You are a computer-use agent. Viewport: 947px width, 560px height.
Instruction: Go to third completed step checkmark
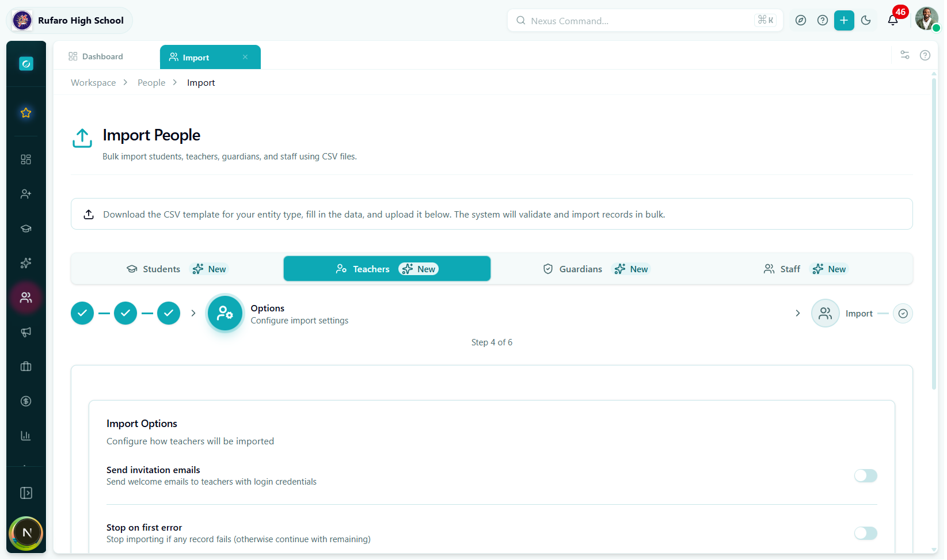[169, 313]
